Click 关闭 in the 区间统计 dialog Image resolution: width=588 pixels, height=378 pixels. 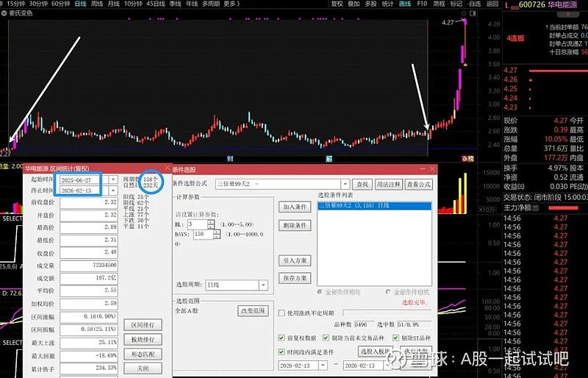coord(143,368)
